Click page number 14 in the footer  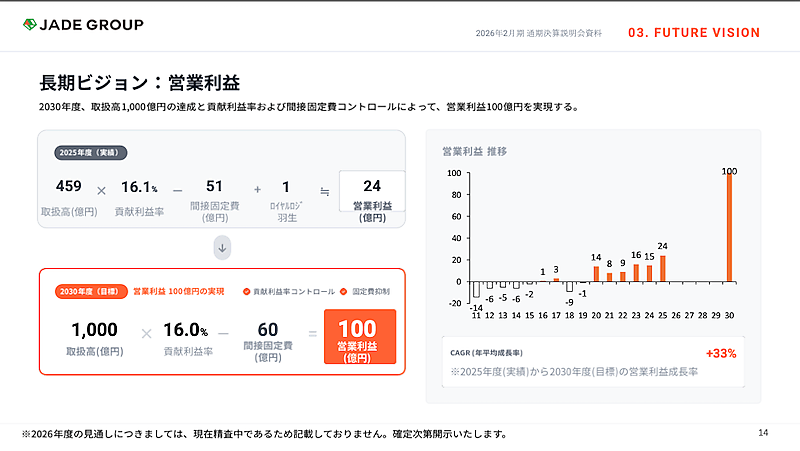coord(763,432)
